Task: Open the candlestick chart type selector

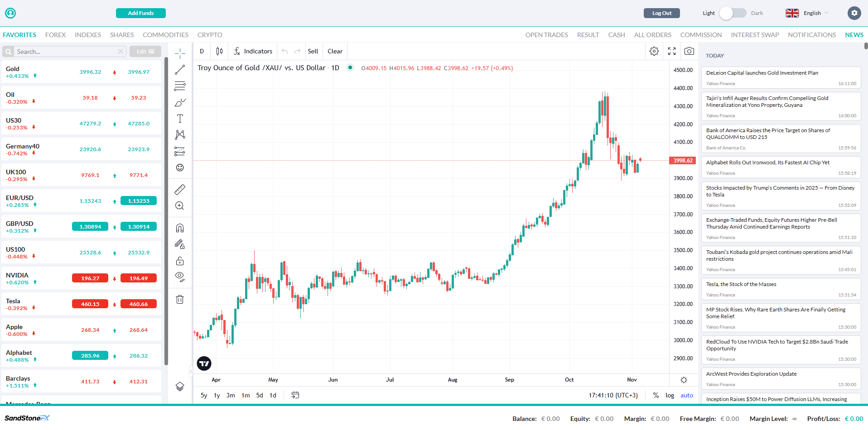Action: 219,51
